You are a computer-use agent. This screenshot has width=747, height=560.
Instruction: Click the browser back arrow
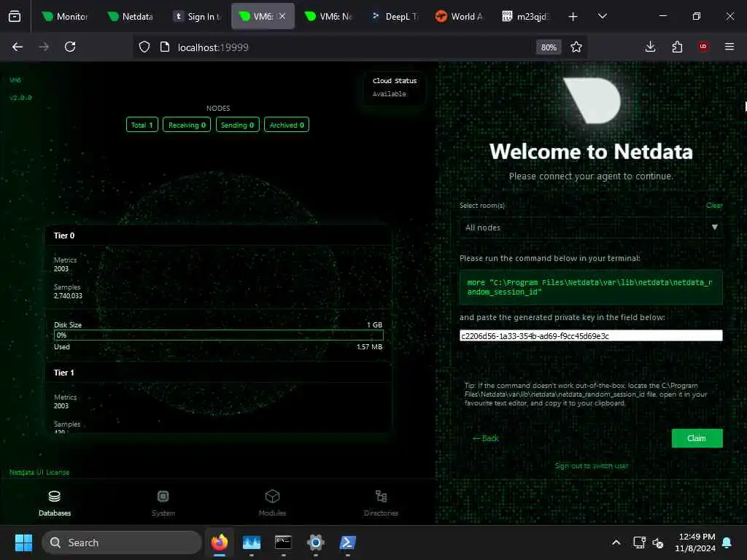point(18,47)
